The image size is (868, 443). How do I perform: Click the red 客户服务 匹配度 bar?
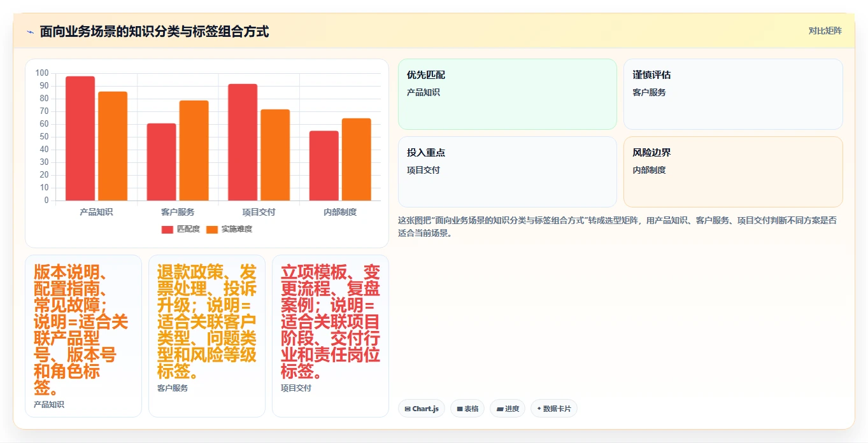(x=162, y=162)
